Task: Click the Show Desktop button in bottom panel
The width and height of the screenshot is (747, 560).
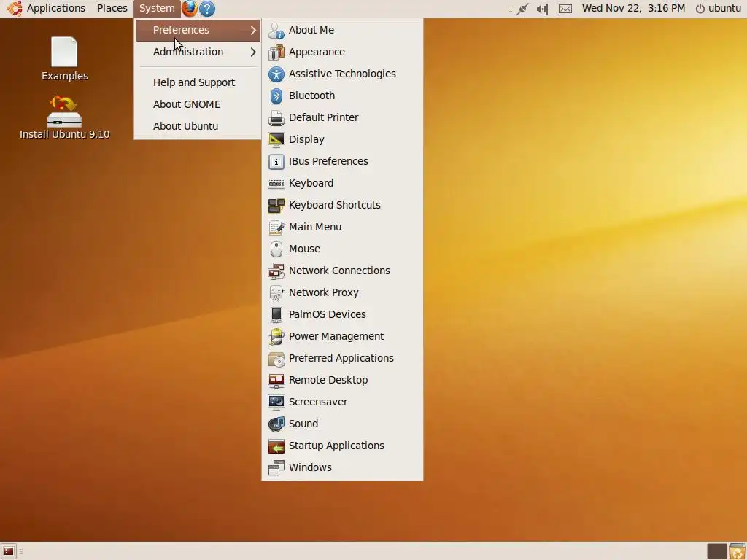Action: (x=9, y=551)
